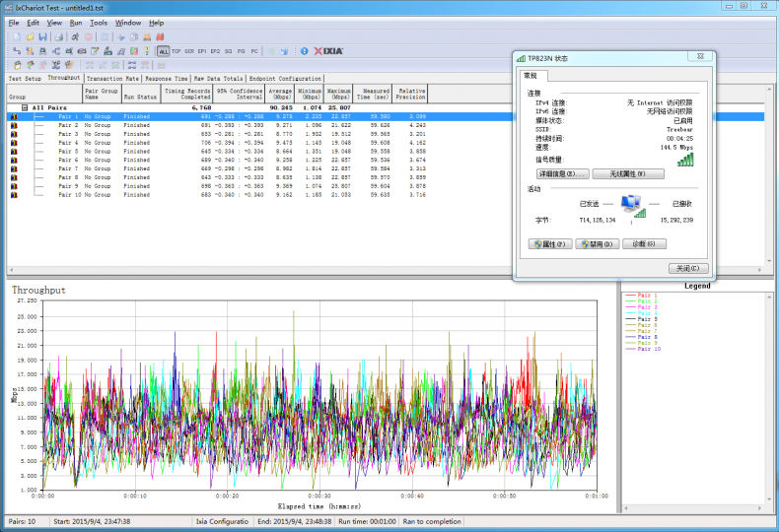The image size is (779, 532).
Task: Open the Help menu
Action: click(x=156, y=23)
